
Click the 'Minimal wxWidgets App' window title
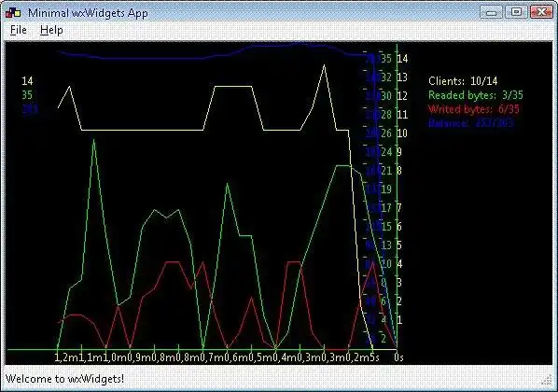tap(88, 13)
